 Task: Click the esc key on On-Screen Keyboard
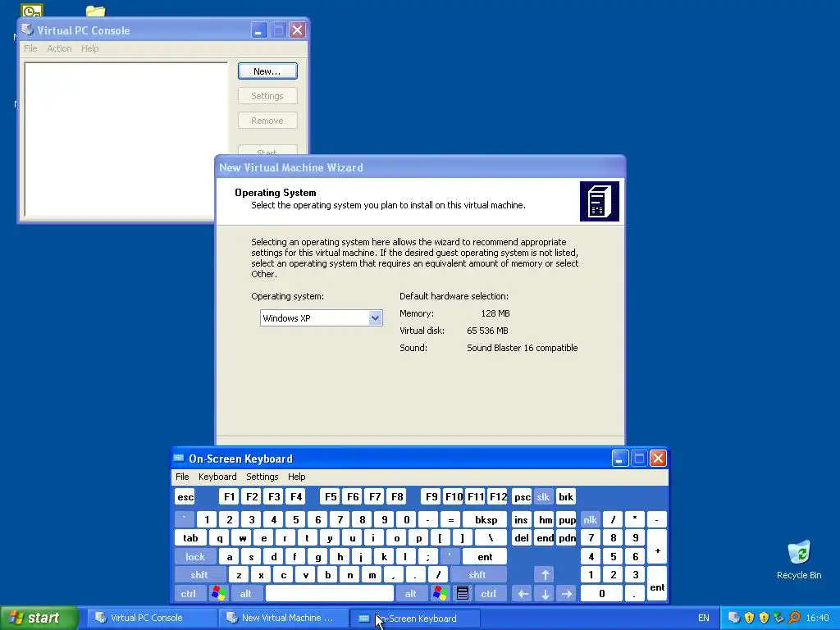coord(185,496)
